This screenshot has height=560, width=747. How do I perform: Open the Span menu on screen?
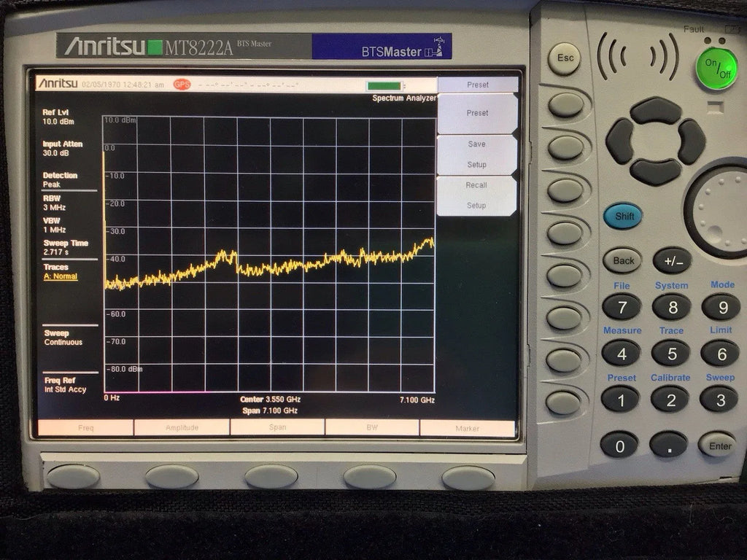click(277, 427)
